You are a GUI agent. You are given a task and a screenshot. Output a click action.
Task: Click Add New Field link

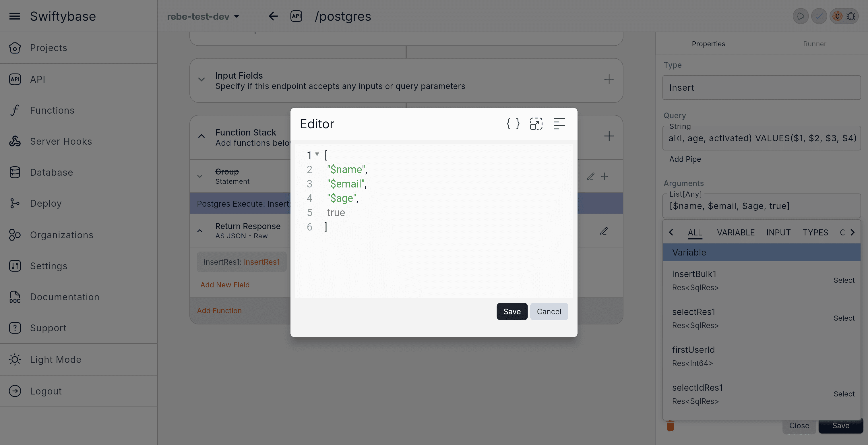coord(225,285)
